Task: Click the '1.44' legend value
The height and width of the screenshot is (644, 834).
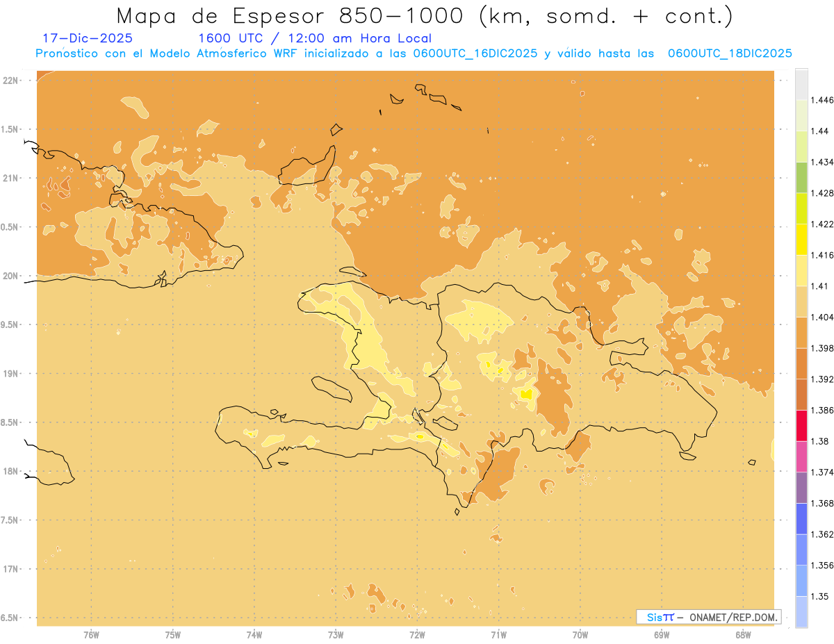Action: [x=820, y=131]
